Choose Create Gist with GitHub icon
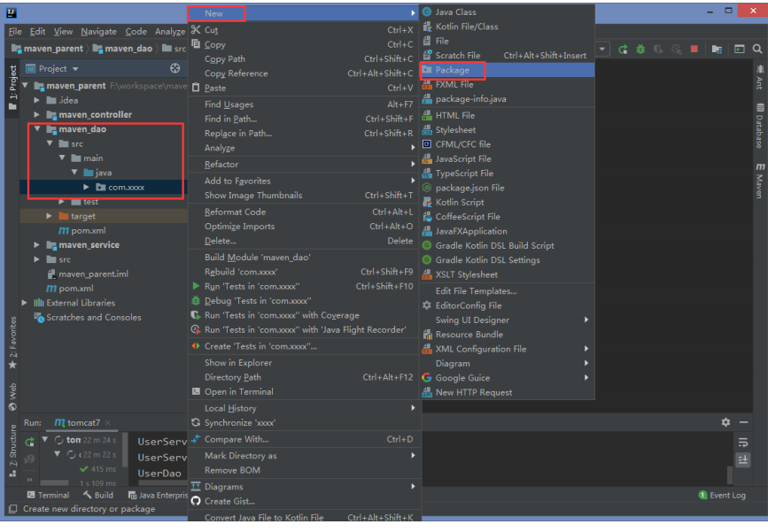768x532 pixels. (x=302, y=501)
